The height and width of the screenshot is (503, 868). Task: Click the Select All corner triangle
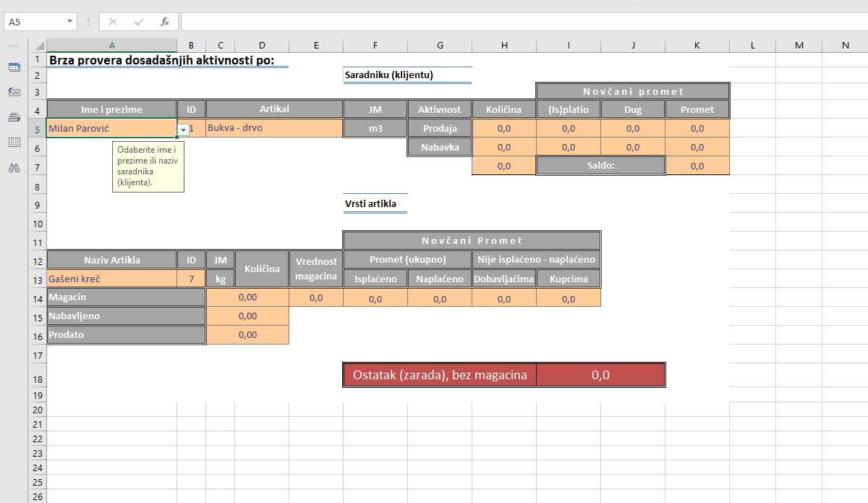(39, 45)
